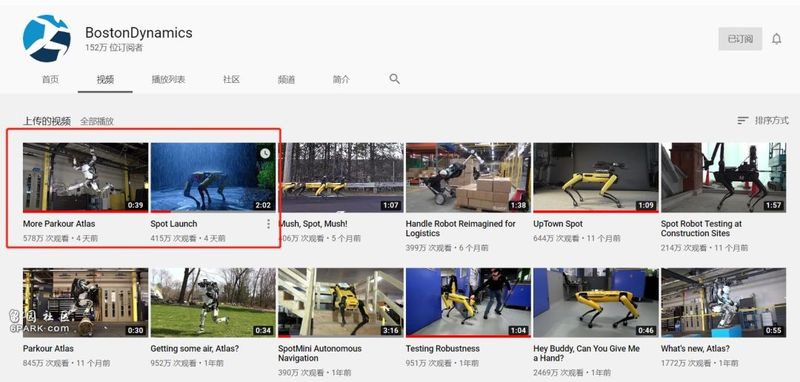
Task: Open the 播放列表 tab
Action: coord(168,80)
